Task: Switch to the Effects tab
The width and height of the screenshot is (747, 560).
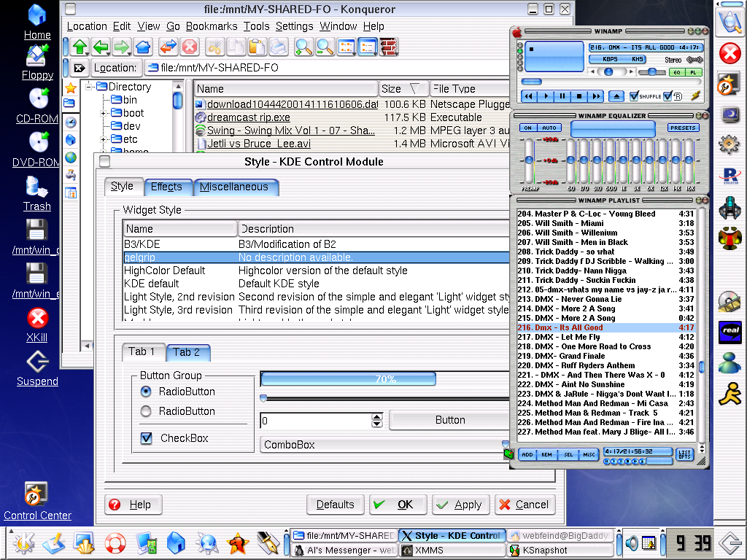Action: point(167,187)
